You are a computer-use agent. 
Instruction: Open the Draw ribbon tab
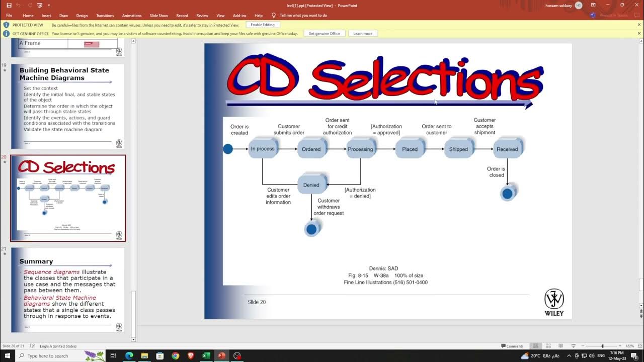pyautogui.click(x=63, y=16)
